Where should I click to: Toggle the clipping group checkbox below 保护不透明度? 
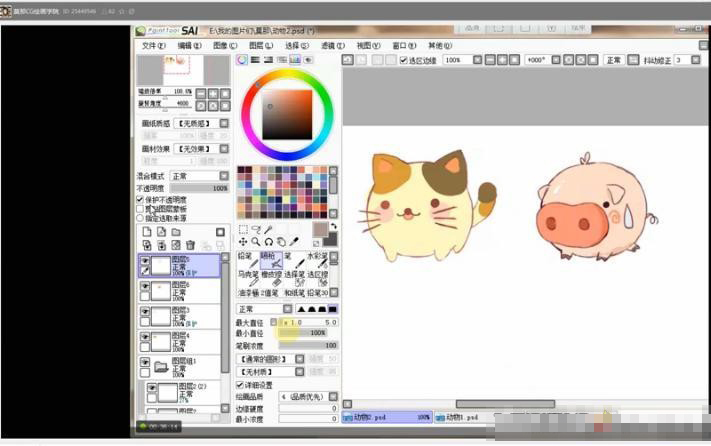140,208
